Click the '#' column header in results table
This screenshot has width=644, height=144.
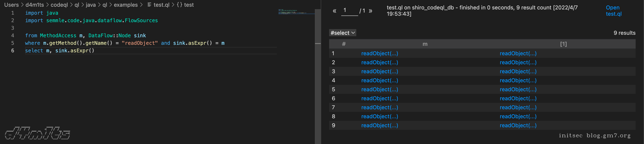(x=344, y=44)
